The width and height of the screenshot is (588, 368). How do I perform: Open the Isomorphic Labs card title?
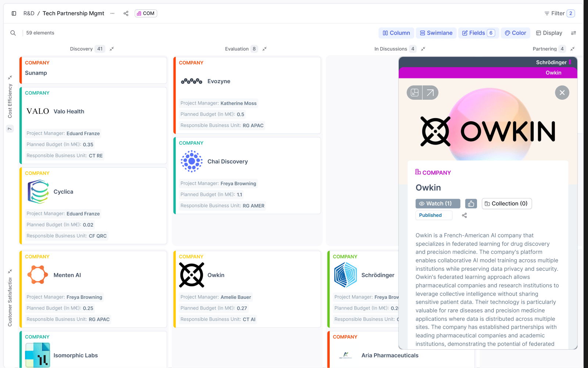click(76, 355)
